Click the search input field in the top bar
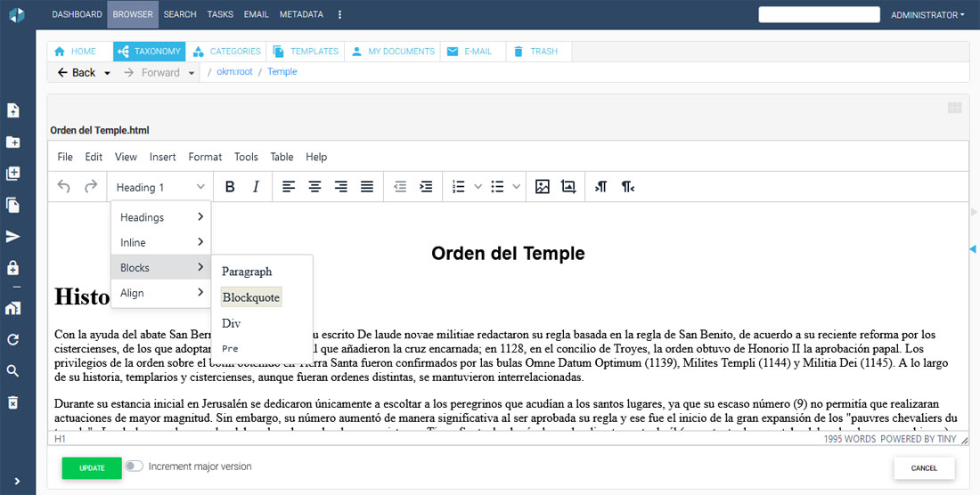 click(820, 14)
